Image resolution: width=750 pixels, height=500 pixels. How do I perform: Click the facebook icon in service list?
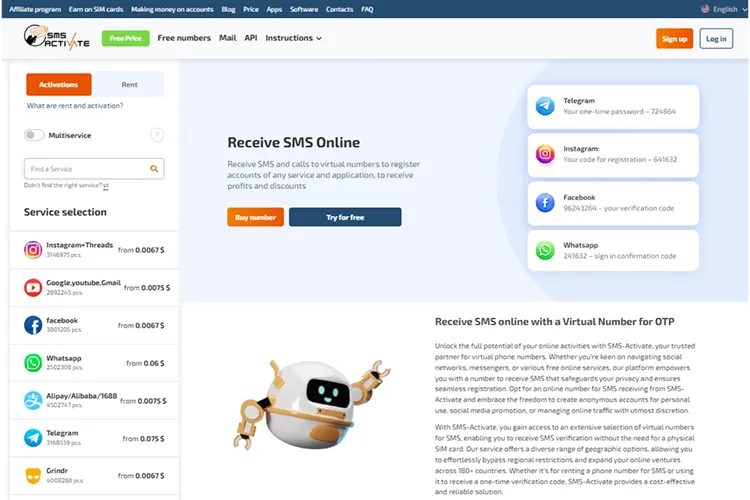click(x=33, y=325)
